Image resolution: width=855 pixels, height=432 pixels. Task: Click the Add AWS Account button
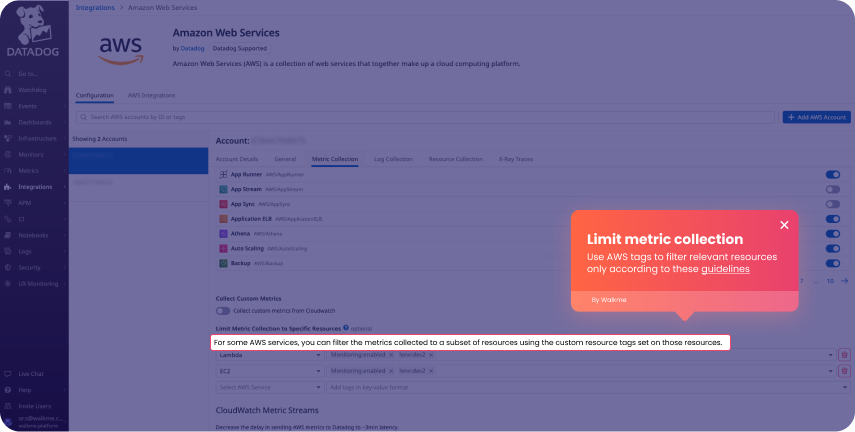pos(816,117)
